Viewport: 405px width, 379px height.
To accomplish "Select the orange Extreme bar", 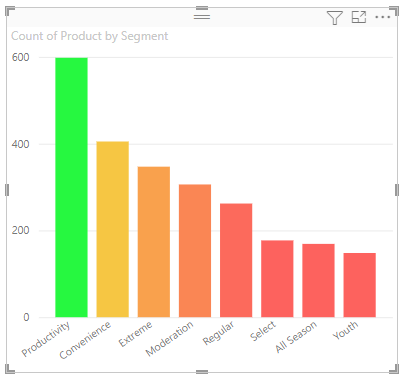I will pos(154,242).
